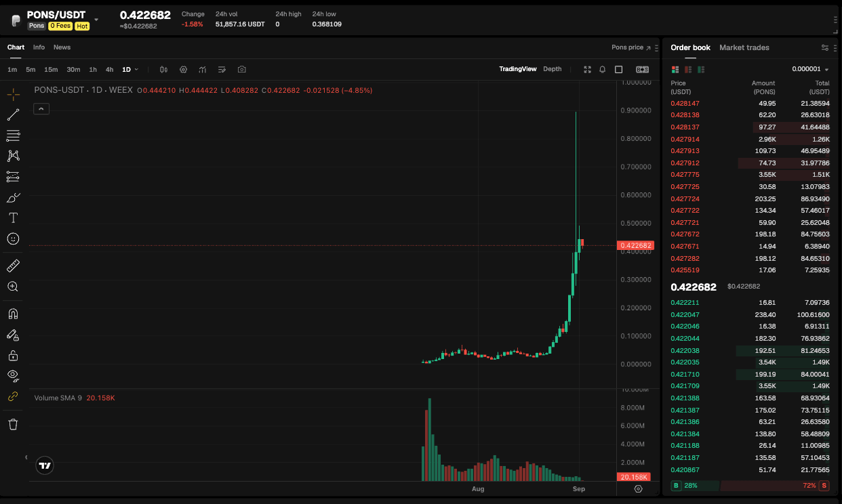This screenshot has width=842, height=504.
Task: Click the Volume SMA 9 indicator label
Action: click(x=58, y=398)
